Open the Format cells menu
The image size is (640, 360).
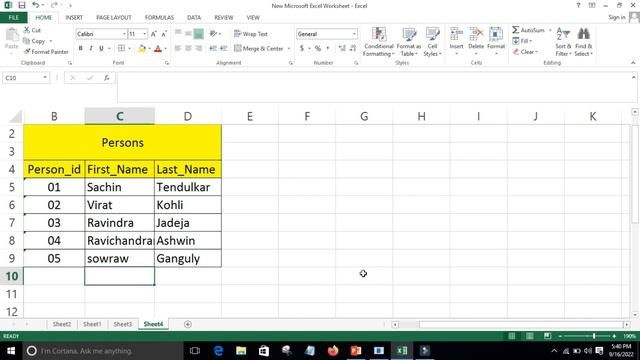496,41
